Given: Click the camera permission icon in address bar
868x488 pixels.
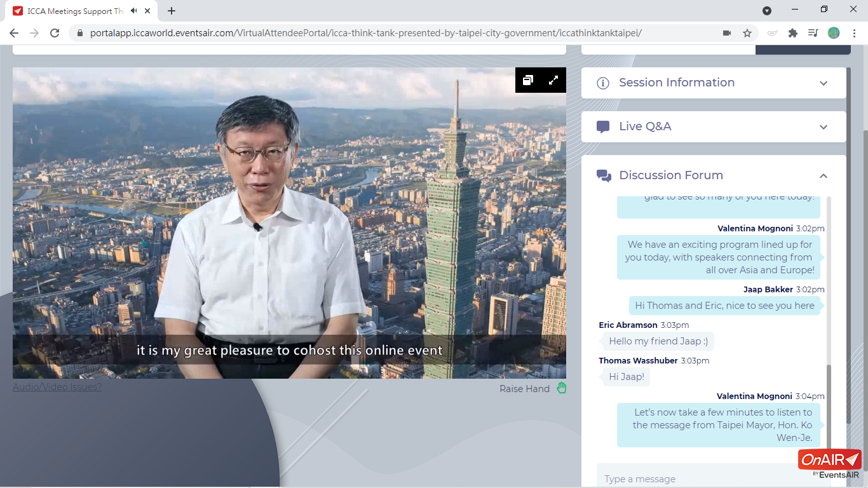Looking at the screenshot, I should tap(727, 33).
